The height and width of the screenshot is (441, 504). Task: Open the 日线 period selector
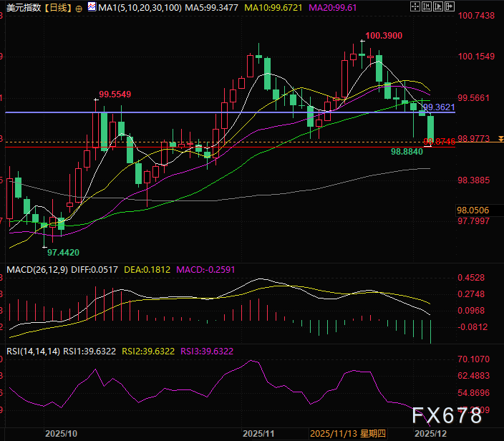58,9
